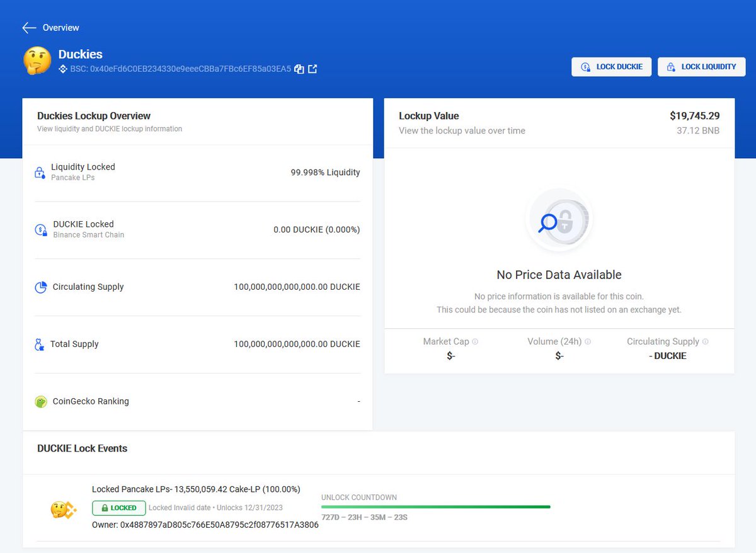The width and height of the screenshot is (756, 553).
Task: Show Market Cap info tooltip icon
Action: 475,341
